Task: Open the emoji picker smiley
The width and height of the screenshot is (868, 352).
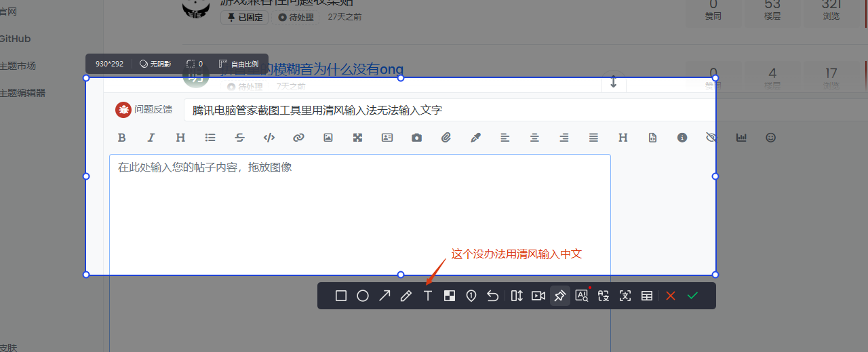Action: coord(770,138)
